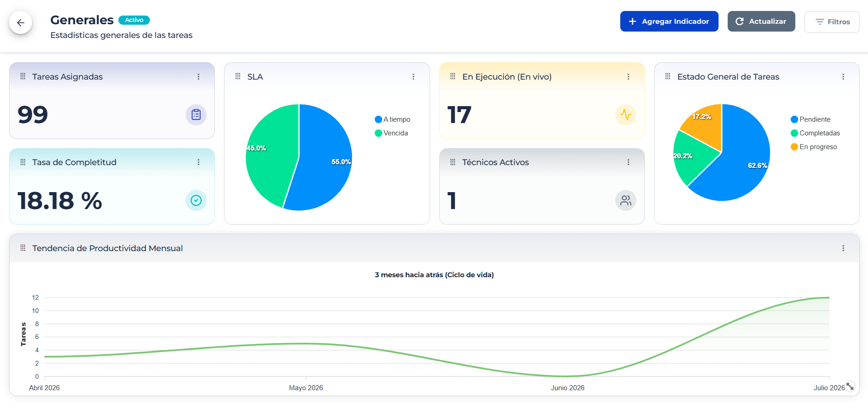Grab the Tendencia de Productividad drag handle

(23, 248)
